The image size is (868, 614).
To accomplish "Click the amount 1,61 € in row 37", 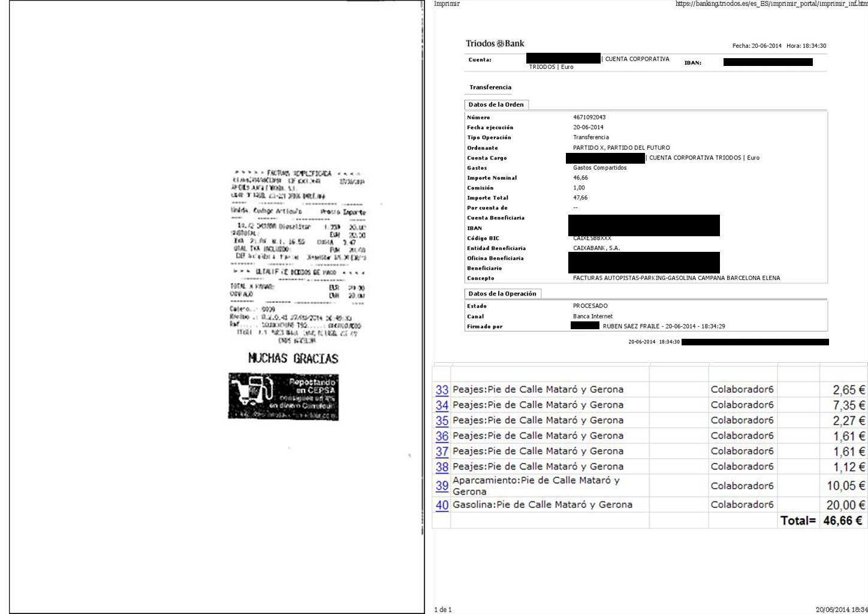I will pos(849,452).
